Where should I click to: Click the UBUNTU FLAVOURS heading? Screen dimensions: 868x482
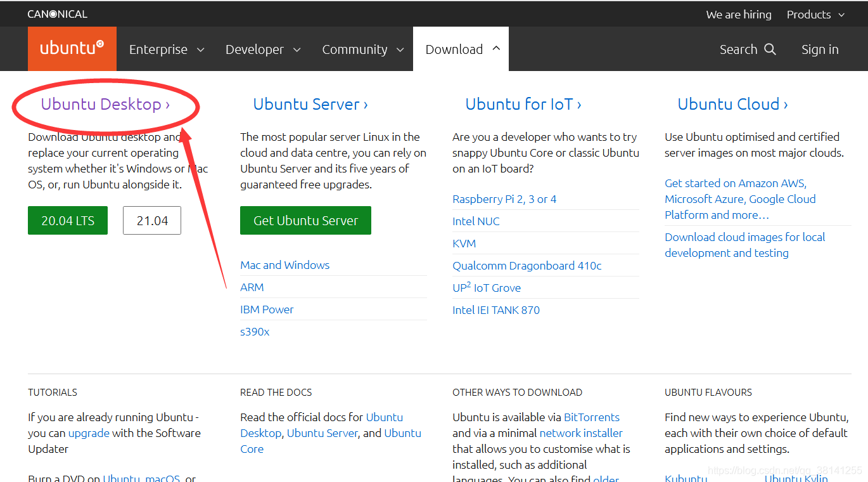(708, 393)
